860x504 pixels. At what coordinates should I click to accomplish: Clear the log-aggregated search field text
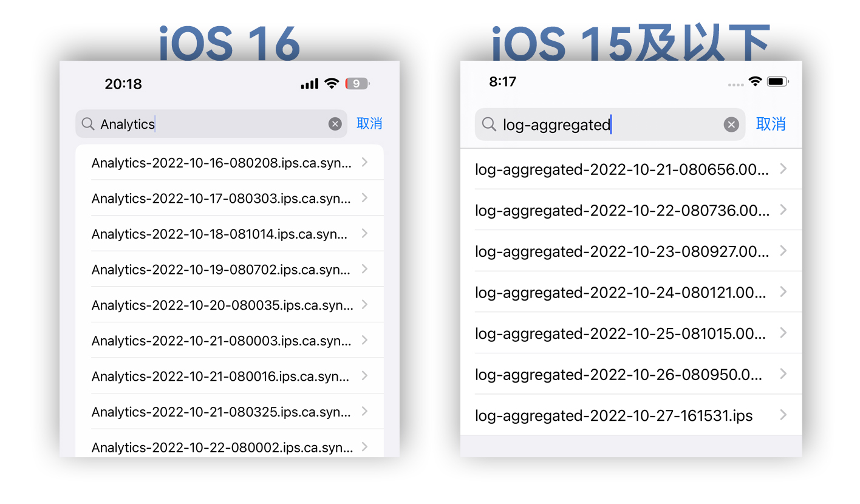coord(731,124)
